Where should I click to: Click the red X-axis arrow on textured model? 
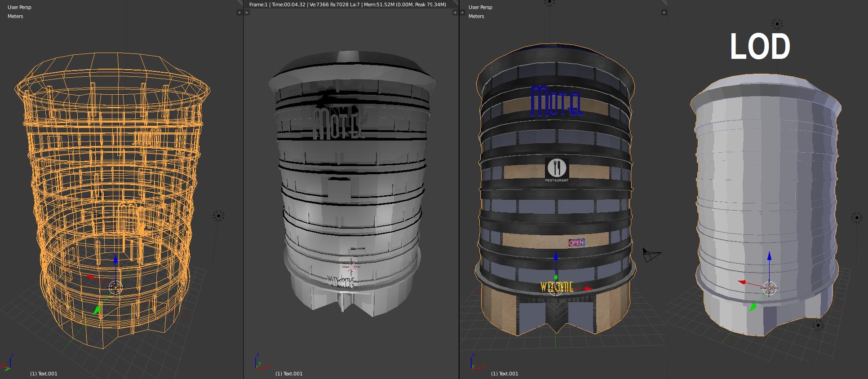[588, 289]
